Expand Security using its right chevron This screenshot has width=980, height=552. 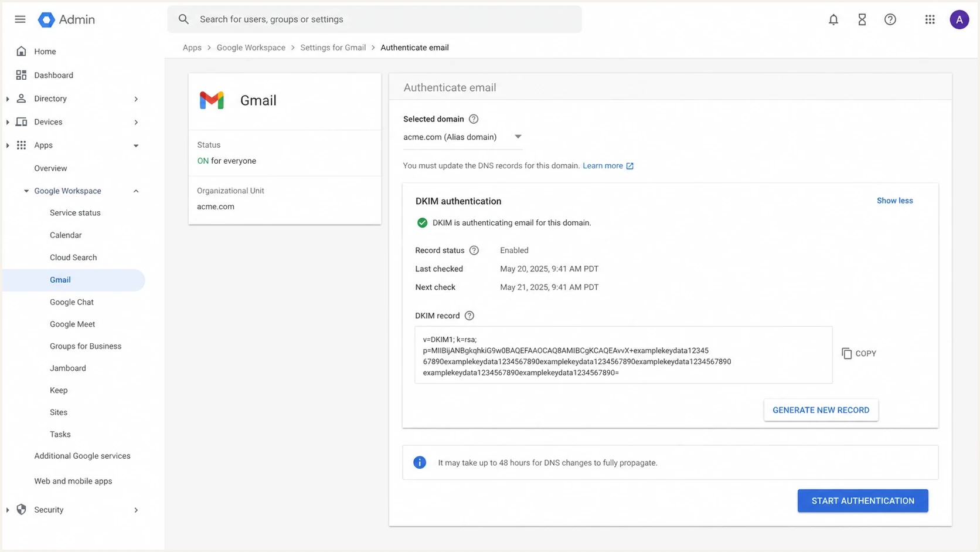tap(136, 510)
